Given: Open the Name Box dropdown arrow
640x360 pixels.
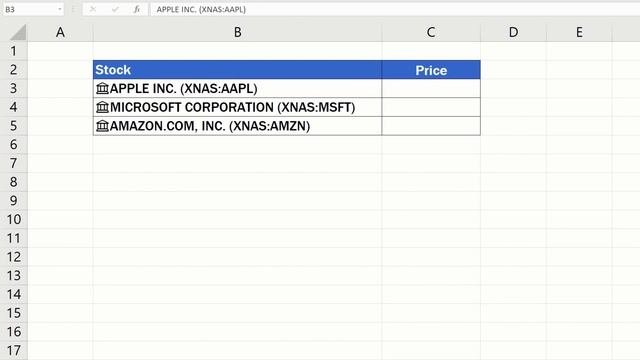Looking at the screenshot, I should (x=60, y=9).
